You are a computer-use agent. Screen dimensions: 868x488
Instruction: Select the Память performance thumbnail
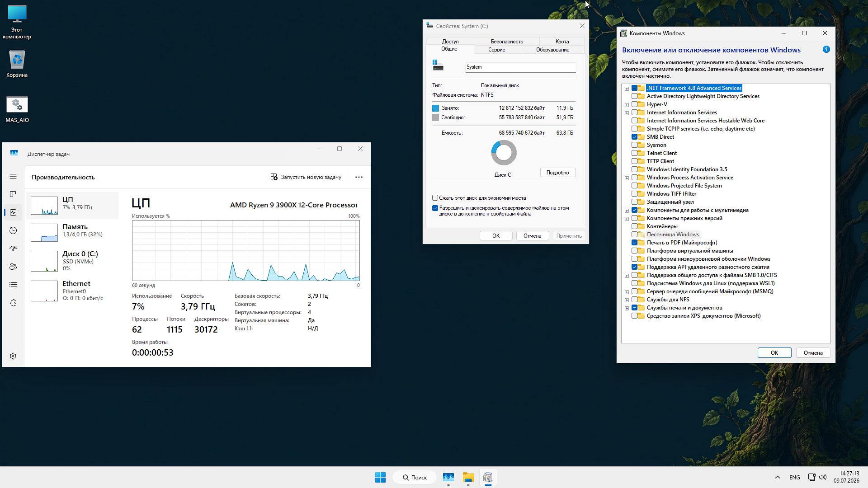tap(72, 232)
